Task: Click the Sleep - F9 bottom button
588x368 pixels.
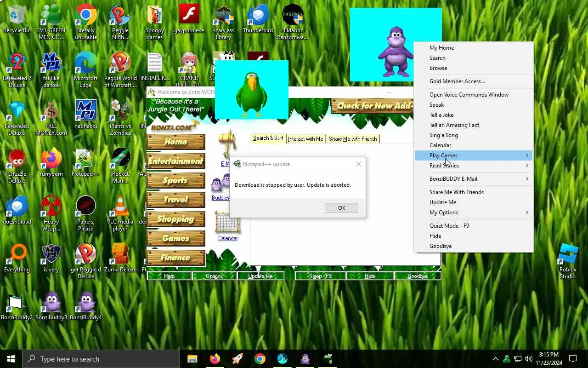Action: pos(320,276)
